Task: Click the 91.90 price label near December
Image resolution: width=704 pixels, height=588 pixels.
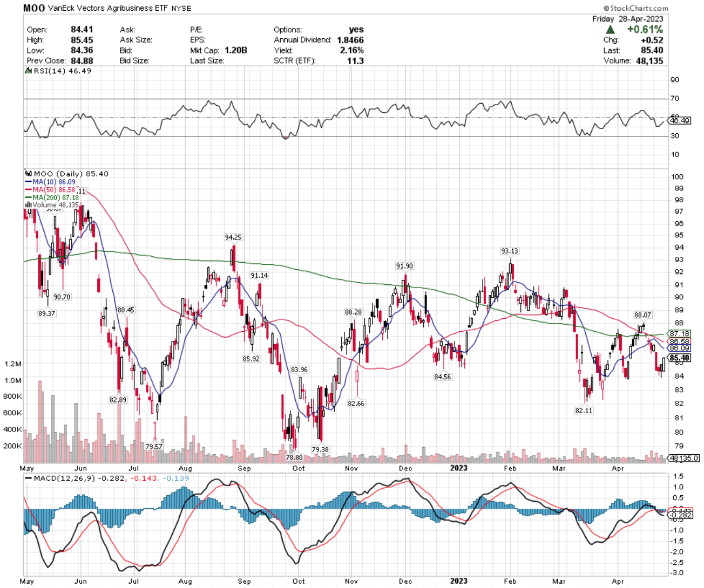Action: coord(404,266)
